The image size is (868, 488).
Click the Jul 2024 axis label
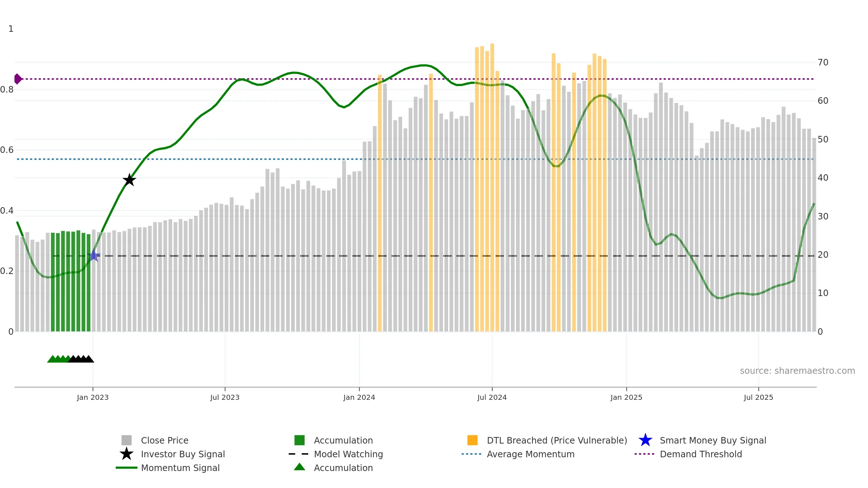click(492, 398)
